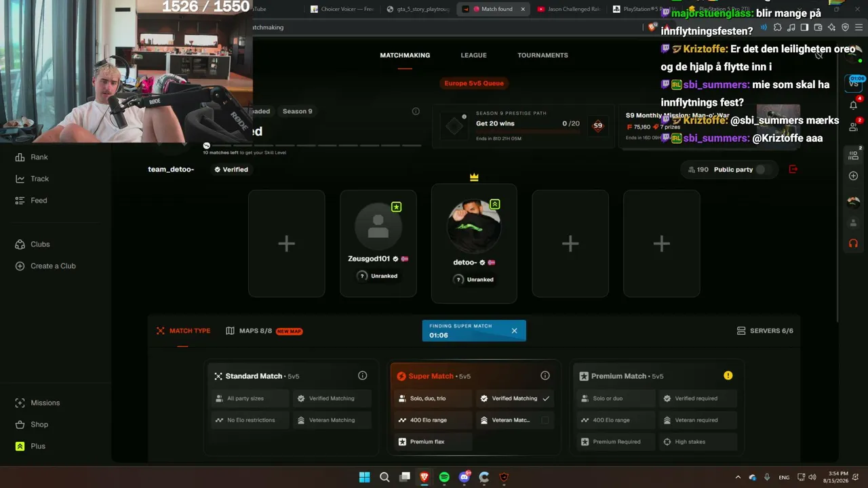The height and width of the screenshot is (488, 868).
Task: Show Super Match info icon
Action: [x=545, y=375]
